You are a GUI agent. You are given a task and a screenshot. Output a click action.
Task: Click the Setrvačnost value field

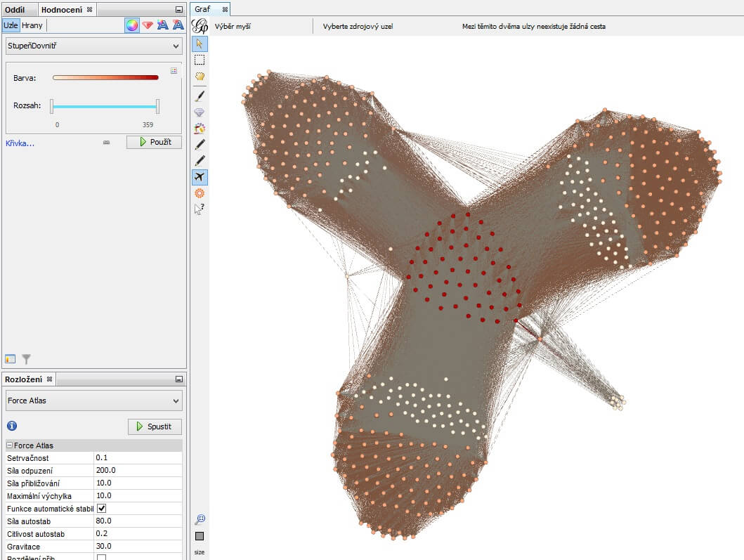coord(138,457)
